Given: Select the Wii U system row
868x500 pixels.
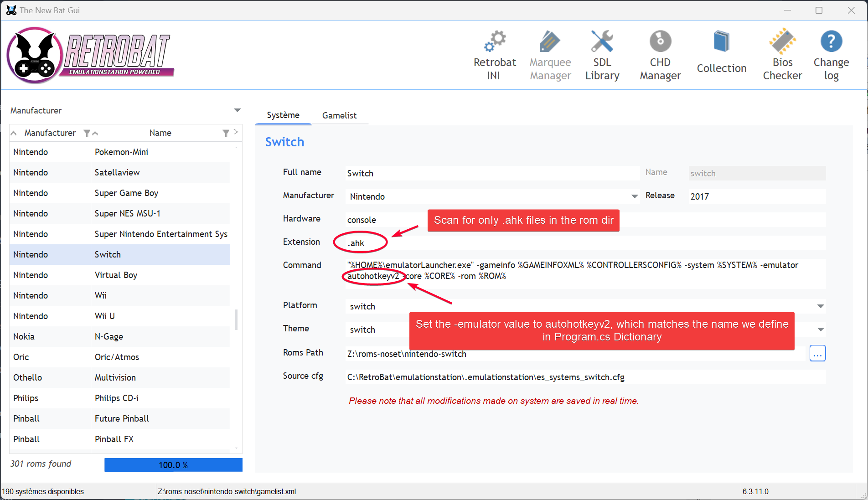Looking at the screenshot, I should (119, 316).
